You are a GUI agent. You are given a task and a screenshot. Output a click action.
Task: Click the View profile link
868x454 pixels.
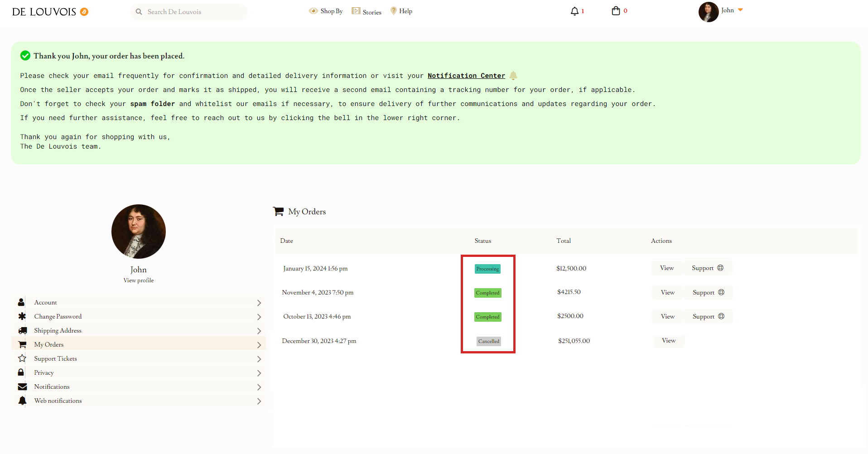click(139, 280)
